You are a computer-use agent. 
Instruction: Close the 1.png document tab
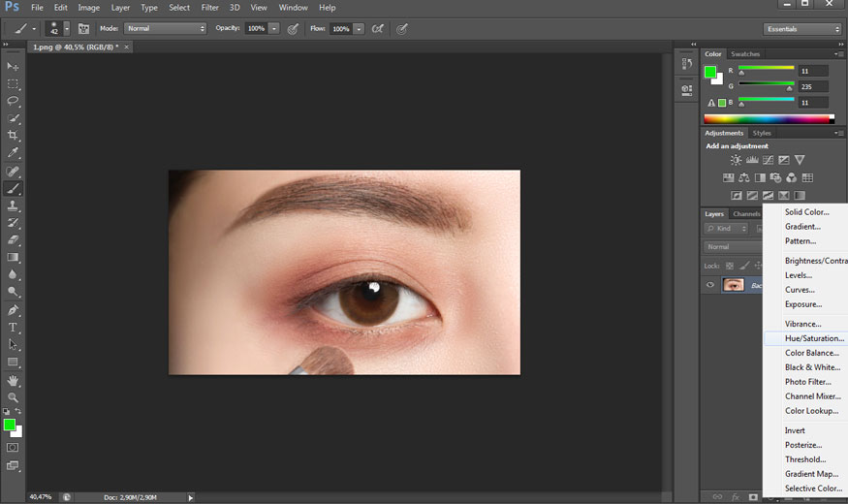(127, 47)
